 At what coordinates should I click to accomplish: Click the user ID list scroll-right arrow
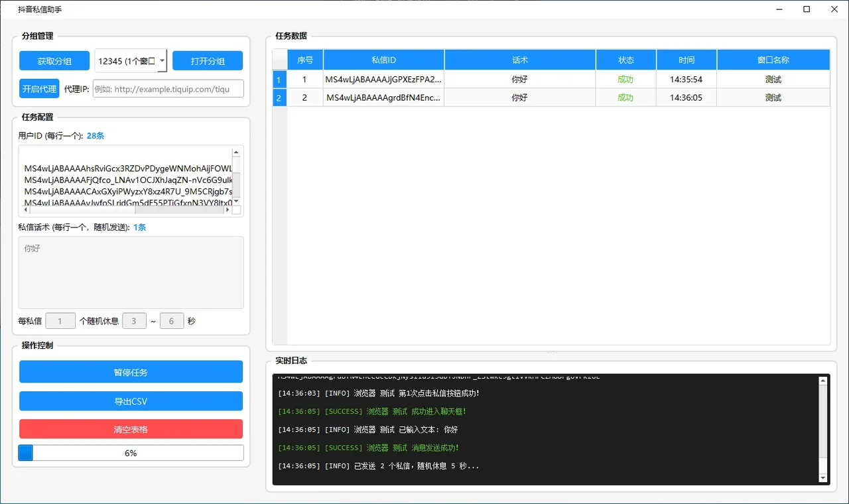(228, 210)
